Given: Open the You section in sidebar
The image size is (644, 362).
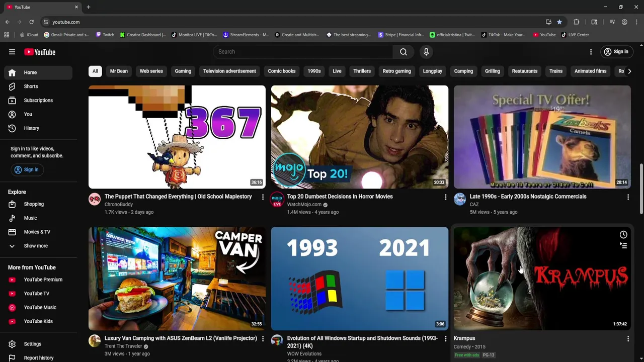Looking at the screenshot, I should [x=39, y=114].
